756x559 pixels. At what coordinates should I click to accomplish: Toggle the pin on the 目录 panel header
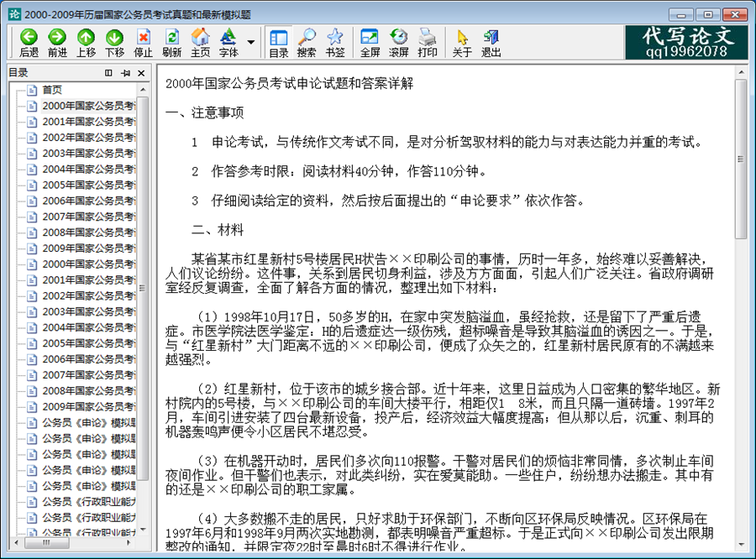tap(125, 73)
